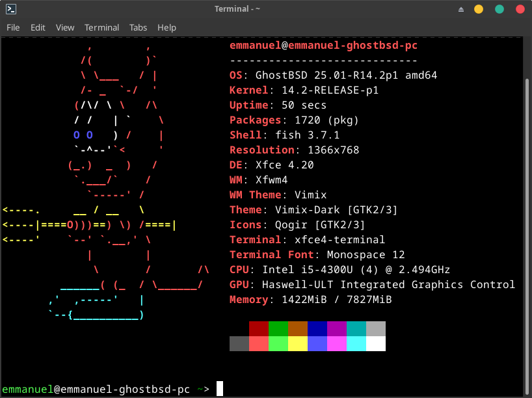Open the Tabs menu
Image resolution: width=532 pixels, height=398 pixels.
point(138,27)
